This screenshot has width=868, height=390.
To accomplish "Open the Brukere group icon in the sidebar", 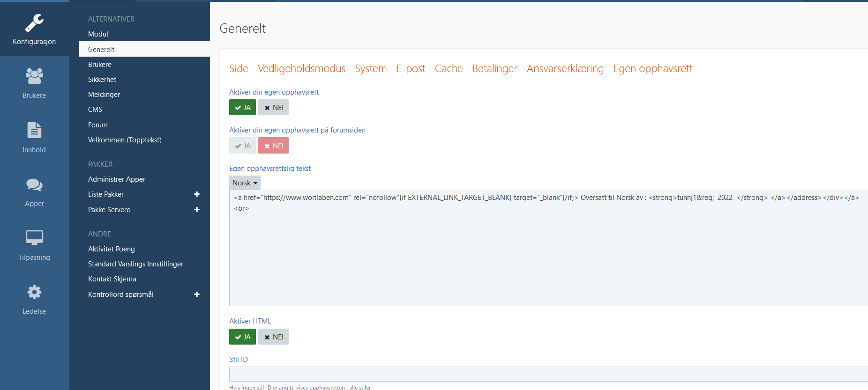I will click(34, 76).
